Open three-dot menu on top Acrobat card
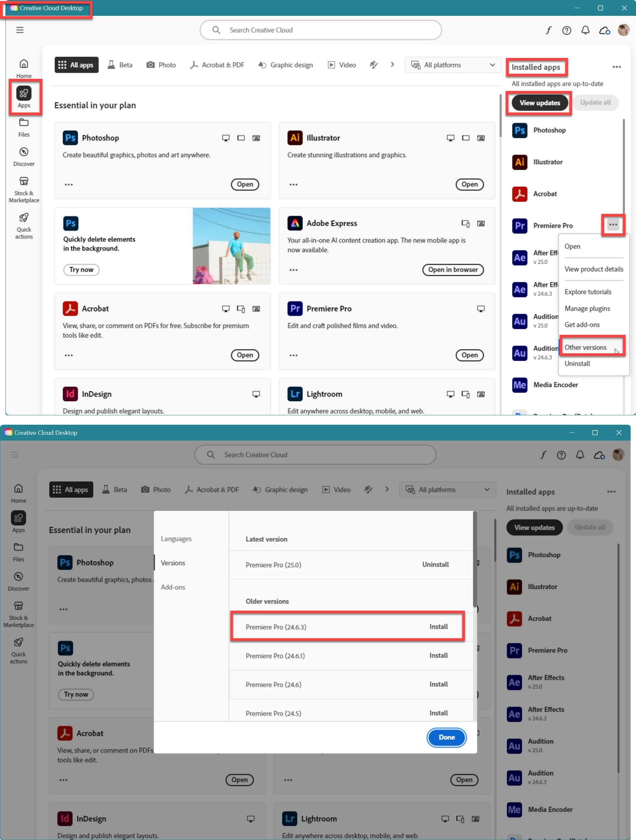 (x=69, y=355)
